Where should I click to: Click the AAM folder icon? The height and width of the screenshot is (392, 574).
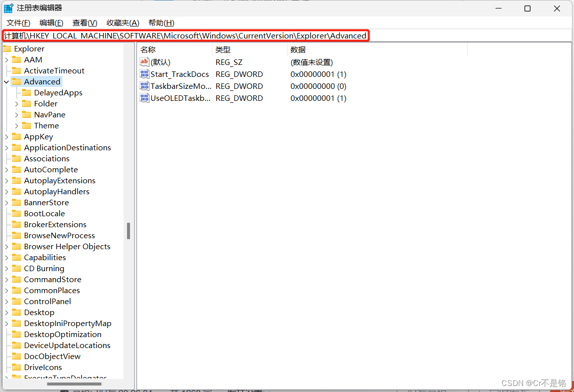click(x=16, y=59)
